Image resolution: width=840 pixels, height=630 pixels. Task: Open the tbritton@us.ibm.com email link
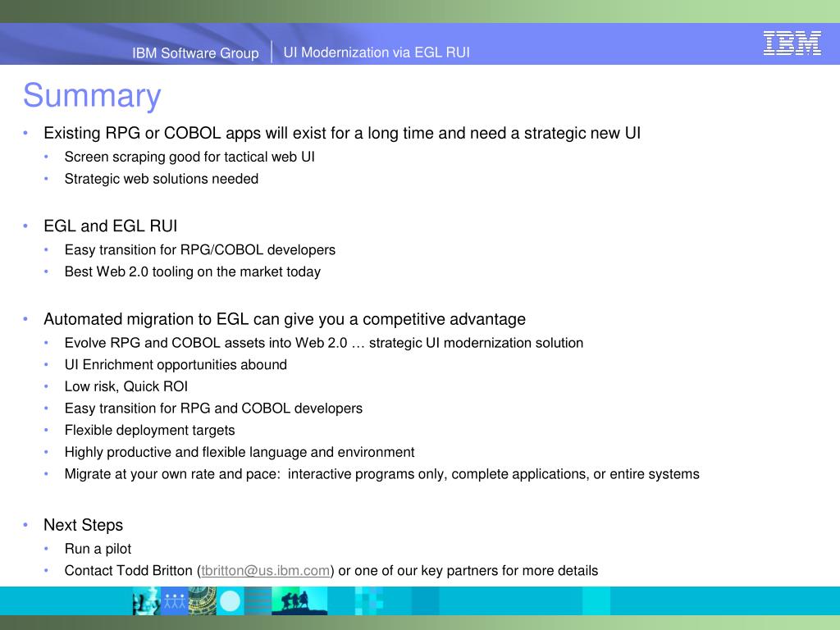[265, 571]
